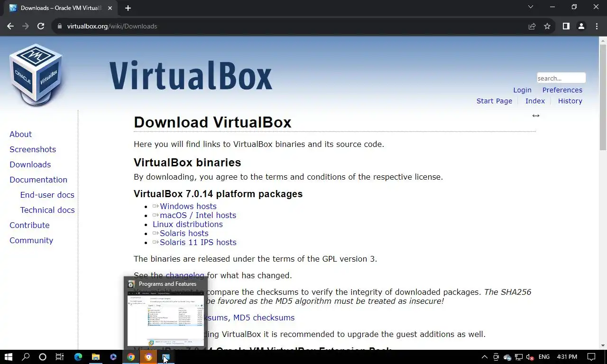Open the volume control in the tray
The image size is (607, 364).
[x=530, y=357]
